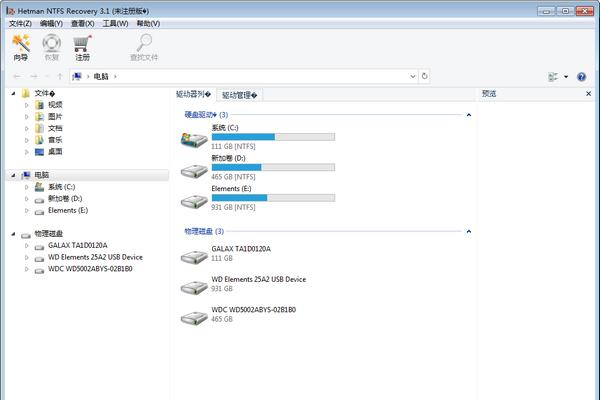Click breadcrumb arrow after 电脑
This screenshot has width=600, height=400.
coord(115,77)
